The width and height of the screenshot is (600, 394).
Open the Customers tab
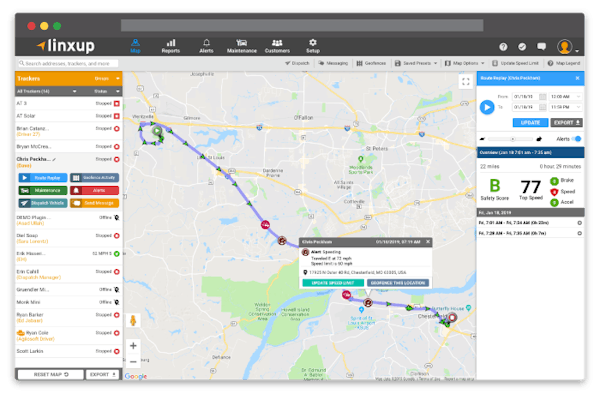coord(277,46)
